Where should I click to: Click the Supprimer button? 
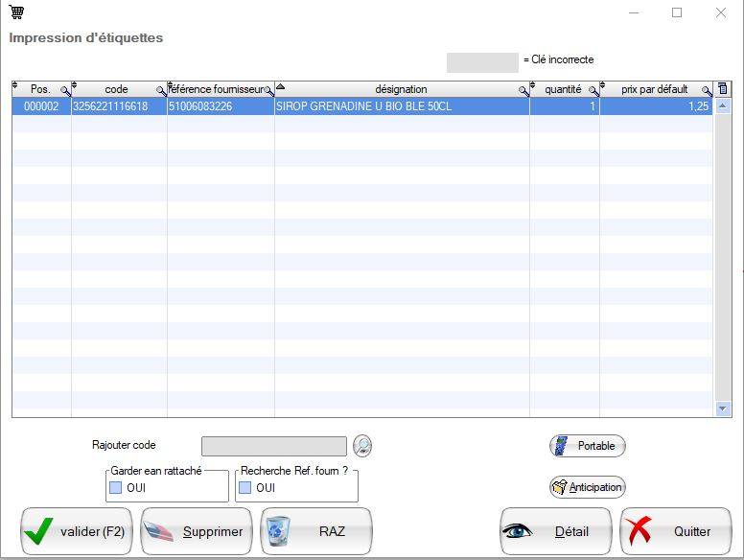197,531
